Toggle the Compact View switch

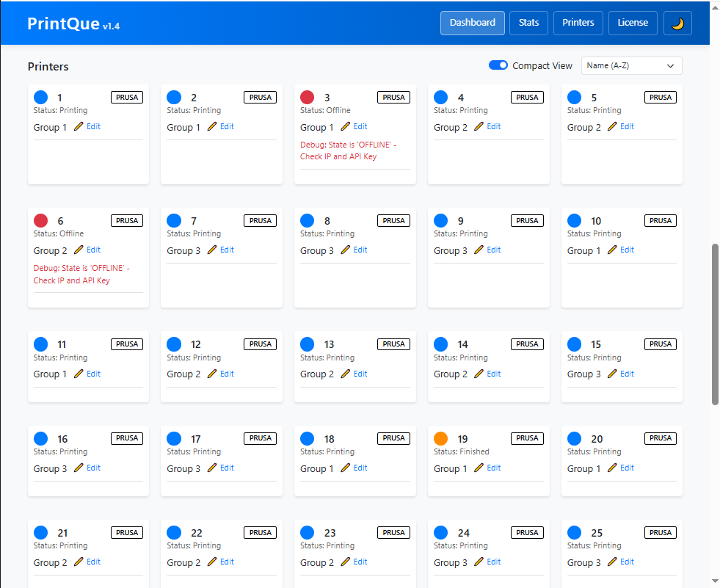498,65
